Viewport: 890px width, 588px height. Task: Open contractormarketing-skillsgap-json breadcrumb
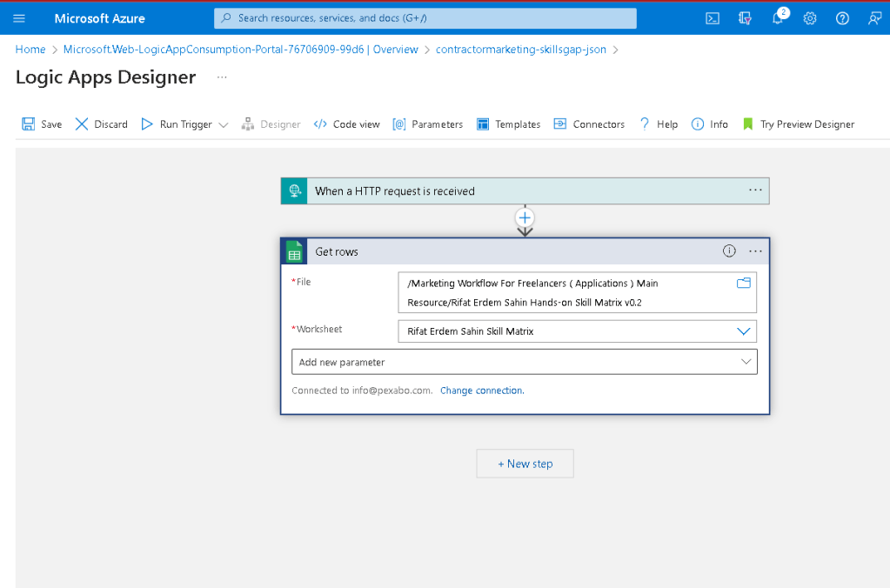click(520, 50)
